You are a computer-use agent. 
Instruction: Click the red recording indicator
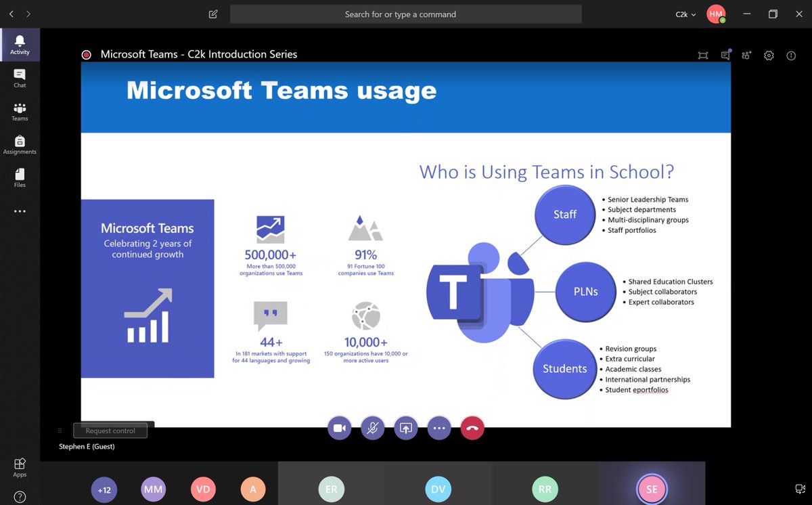click(x=87, y=55)
